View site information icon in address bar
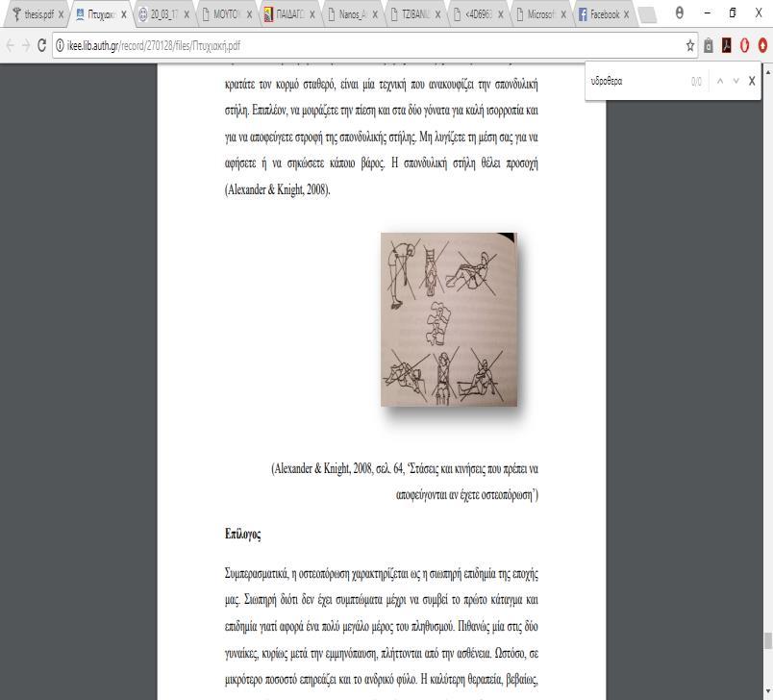Screen dimensions: 773x700 (x=60, y=46)
